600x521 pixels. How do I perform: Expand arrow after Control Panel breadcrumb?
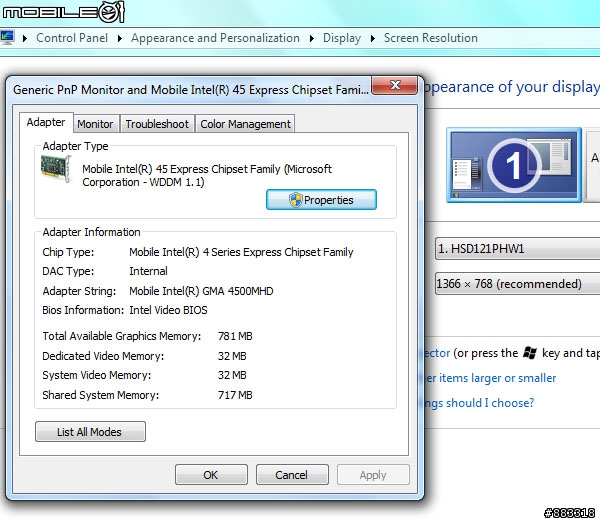point(120,38)
